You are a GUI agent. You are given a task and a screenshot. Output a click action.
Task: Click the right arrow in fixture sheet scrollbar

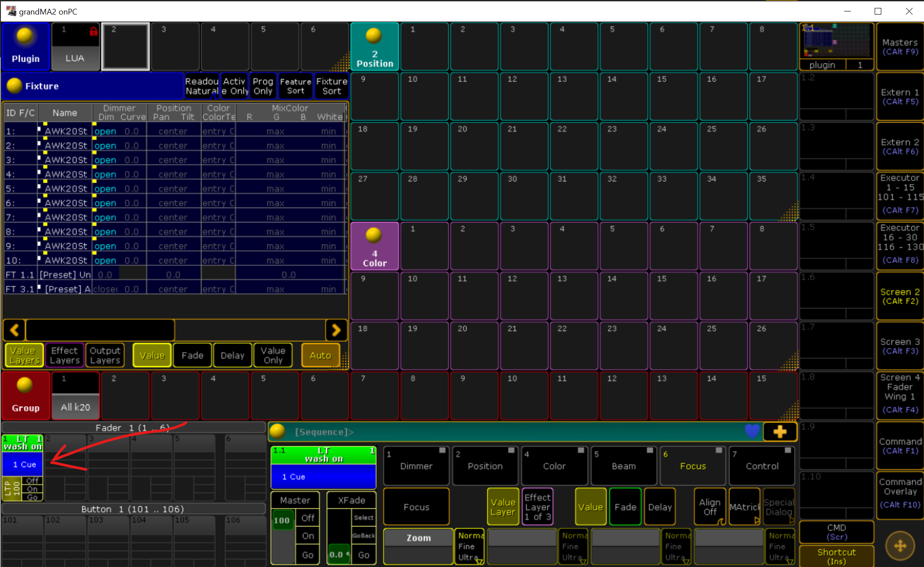(x=336, y=330)
